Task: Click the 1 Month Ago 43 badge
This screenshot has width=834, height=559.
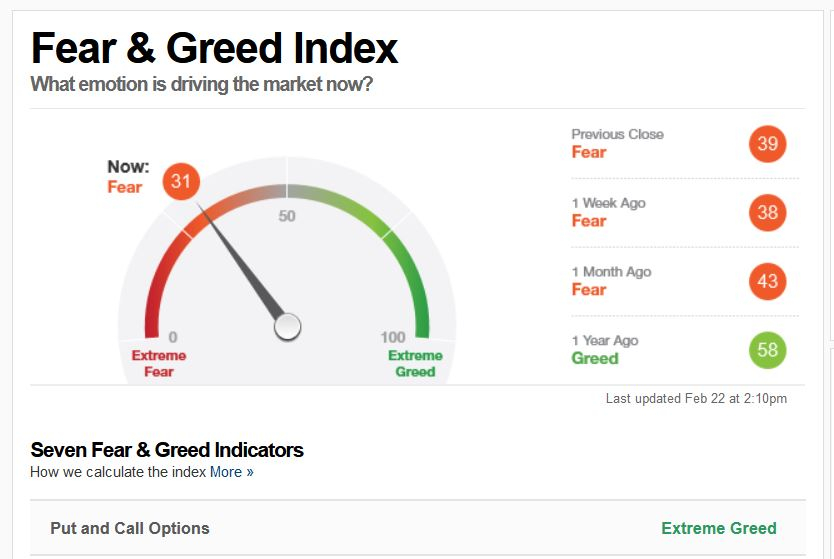Action: click(768, 281)
